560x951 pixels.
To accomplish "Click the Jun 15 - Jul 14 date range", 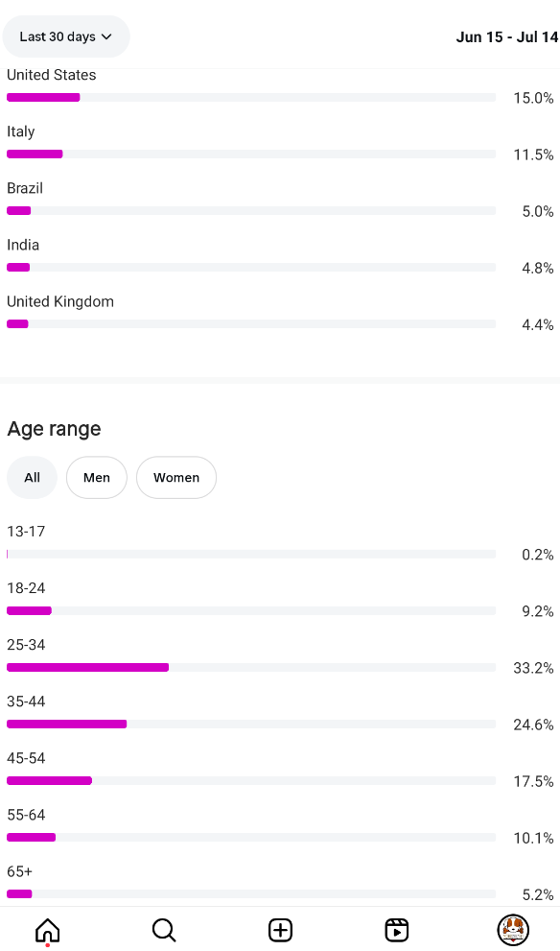I will point(506,37).
